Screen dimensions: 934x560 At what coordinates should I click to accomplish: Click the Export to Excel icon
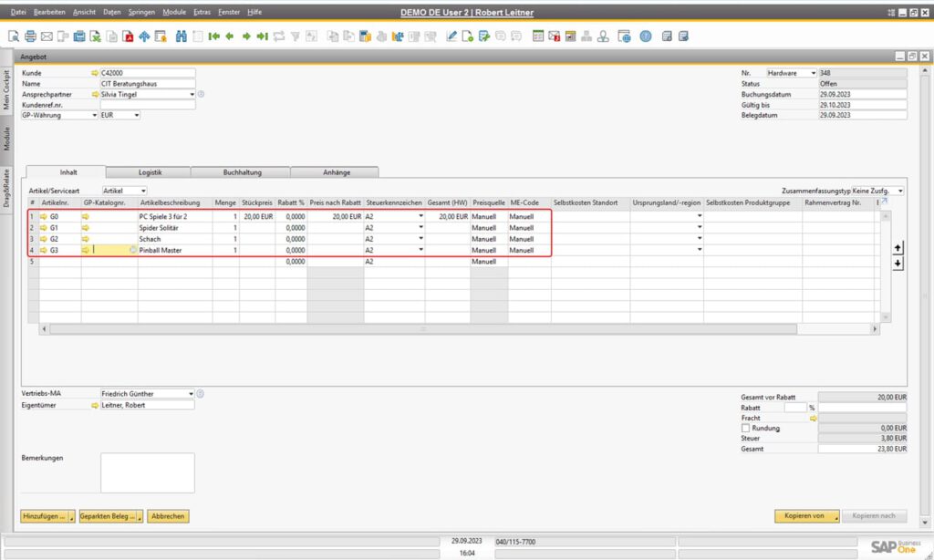[x=95, y=36]
